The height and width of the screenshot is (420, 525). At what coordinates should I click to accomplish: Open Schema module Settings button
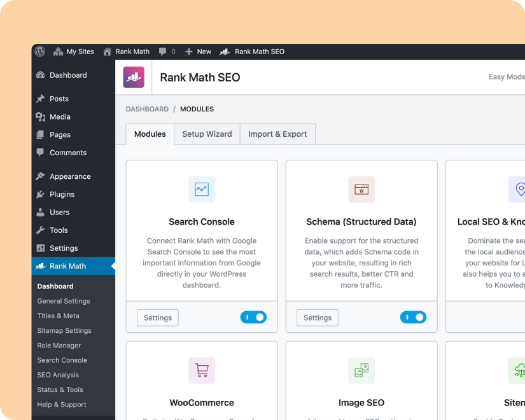(x=318, y=318)
